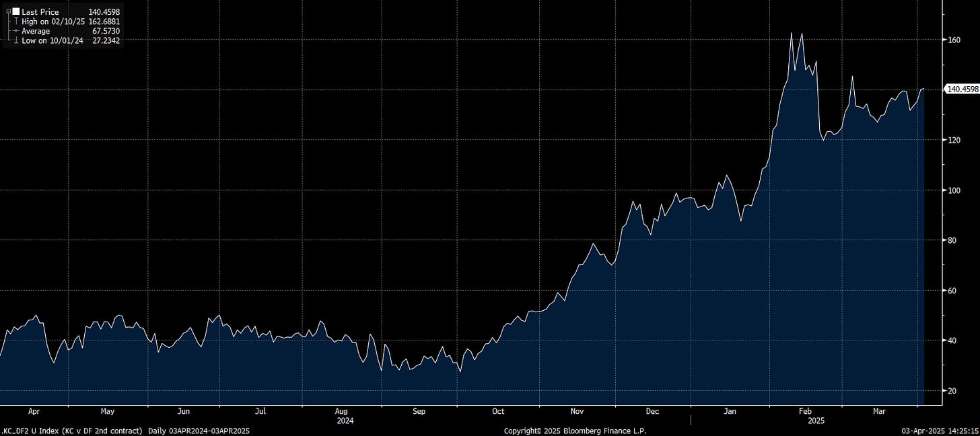Click the 67.5730 average value
Viewport: 980px width, 436px height.
point(106,31)
